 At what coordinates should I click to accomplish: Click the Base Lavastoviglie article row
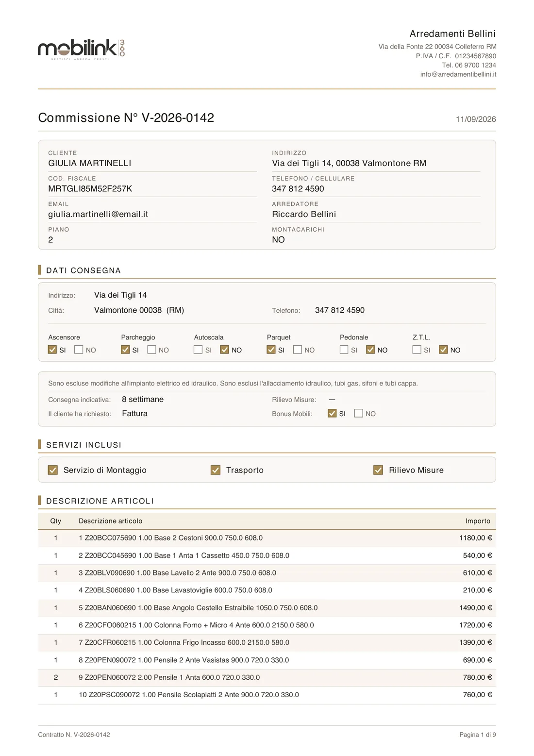click(267, 590)
